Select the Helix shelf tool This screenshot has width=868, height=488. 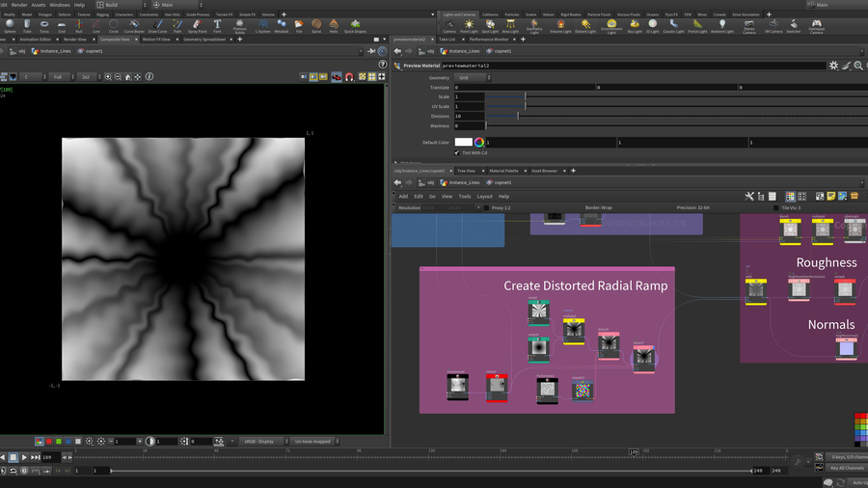coord(334,26)
